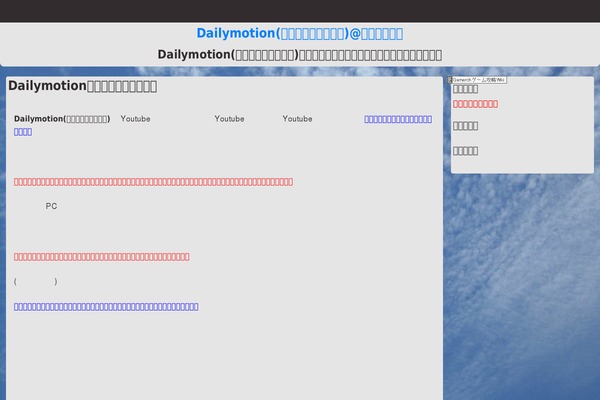Click the large 'Dailymotion' heading in content box
Screen dimensions: 600x400
[83, 86]
